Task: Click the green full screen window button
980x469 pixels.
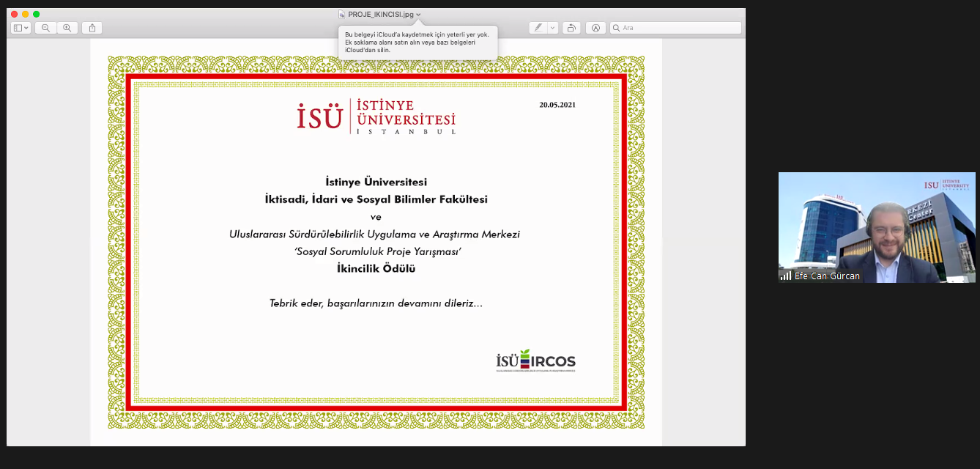Action: click(x=37, y=14)
